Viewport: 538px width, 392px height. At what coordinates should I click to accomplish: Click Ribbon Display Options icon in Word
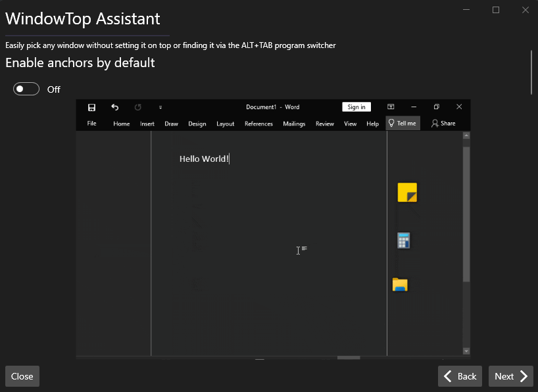click(391, 107)
